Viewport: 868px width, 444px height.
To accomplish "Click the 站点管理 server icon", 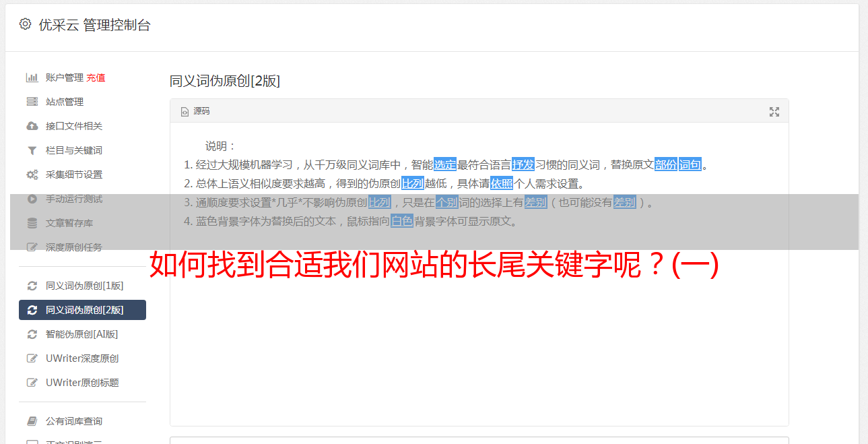I will coord(32,102).
